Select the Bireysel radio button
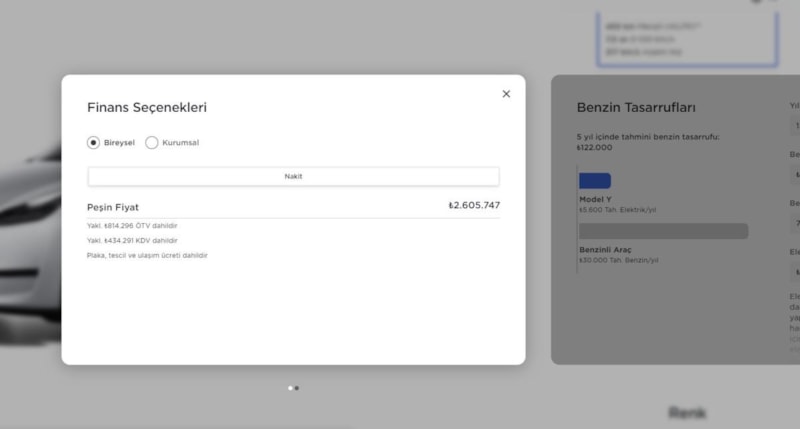 coord(94,143)
